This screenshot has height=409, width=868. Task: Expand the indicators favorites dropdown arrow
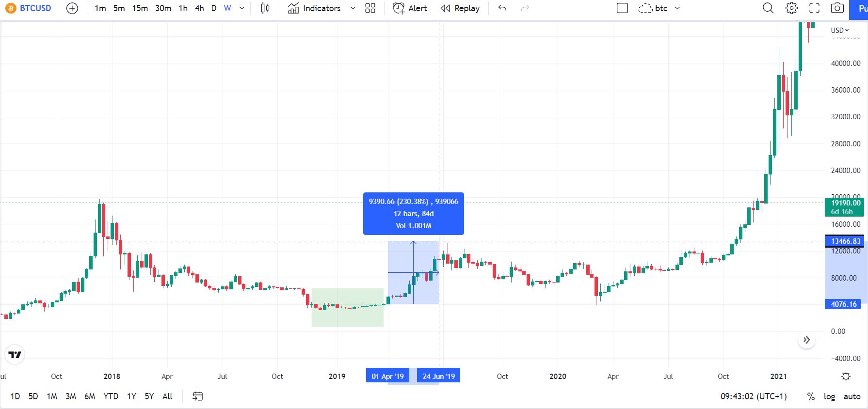(353, 8)
